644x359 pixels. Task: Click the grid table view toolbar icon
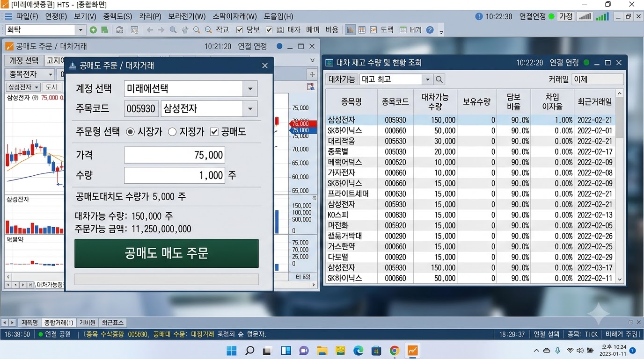(x=362, y=30)
